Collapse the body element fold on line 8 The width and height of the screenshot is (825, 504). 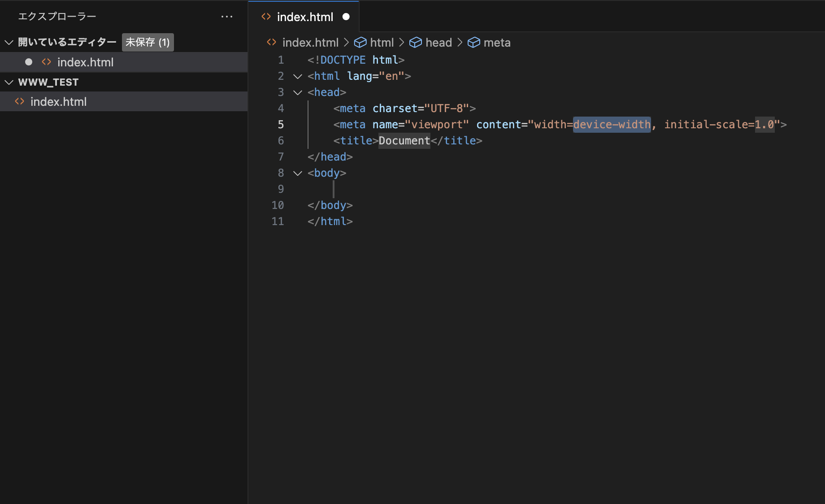(x=297, y=173)
